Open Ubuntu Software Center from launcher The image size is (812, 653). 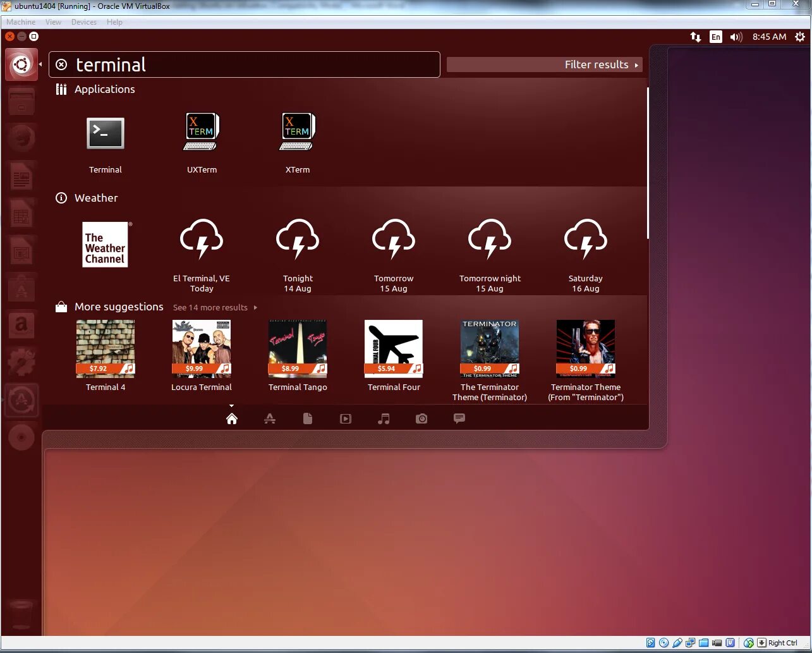coord(21,290)
